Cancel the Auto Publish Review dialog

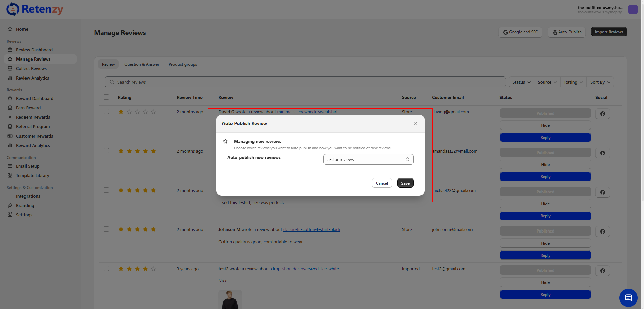(x=382, y=183)
